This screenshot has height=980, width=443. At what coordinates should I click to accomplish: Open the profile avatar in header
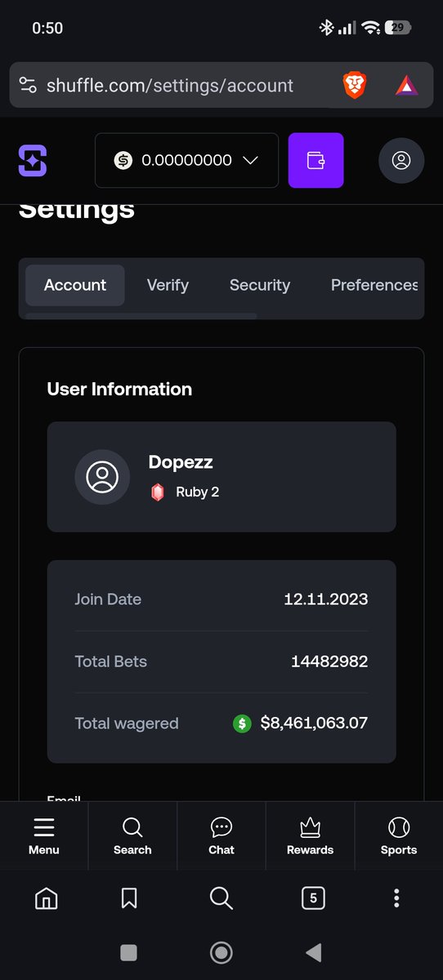pyautogui.click(x=401, y=160)
